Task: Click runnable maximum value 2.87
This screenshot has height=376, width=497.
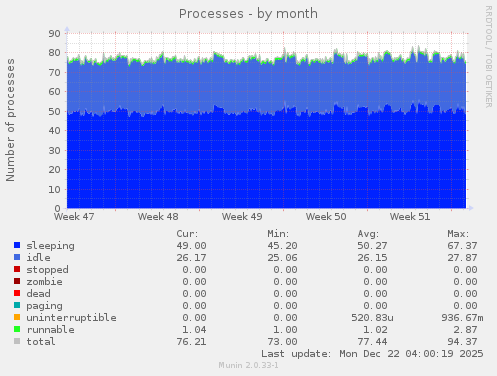Action: click(x=465, y=330)
